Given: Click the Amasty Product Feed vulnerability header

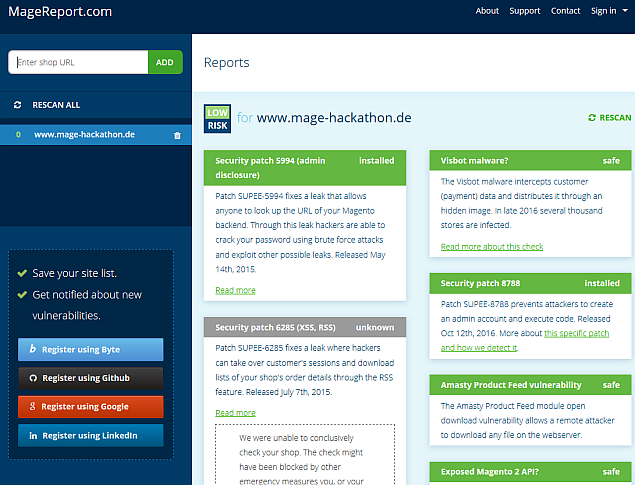Looking at the screenshot, I should coord(530,385).
